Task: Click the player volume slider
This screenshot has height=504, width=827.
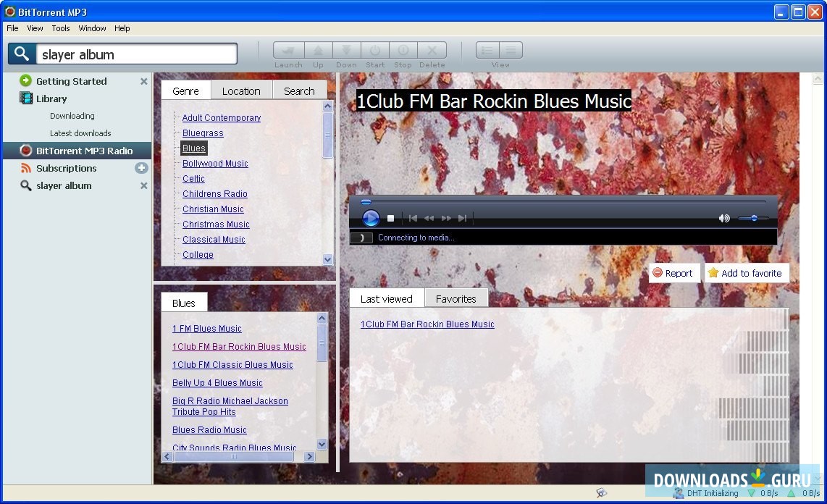Action: click(x=753, y=218)
